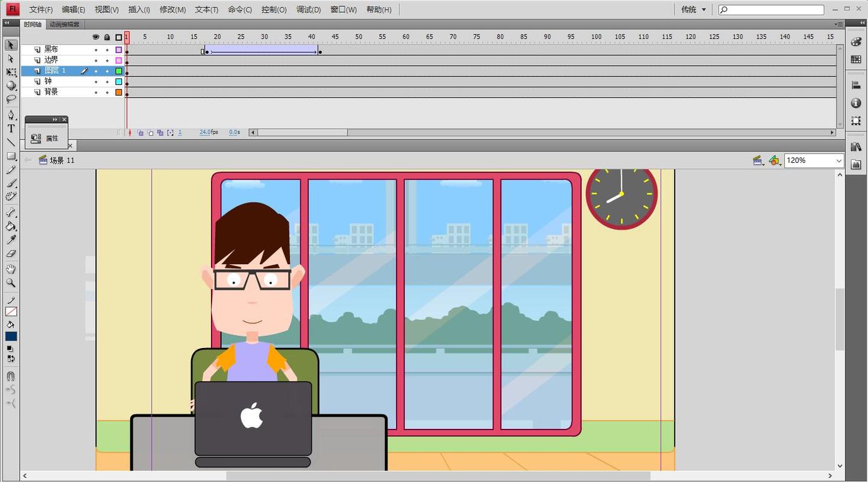The width and height of the screenshot is (868, 482).
Task: Select the Pencil tool
Action: click(11, 170)
